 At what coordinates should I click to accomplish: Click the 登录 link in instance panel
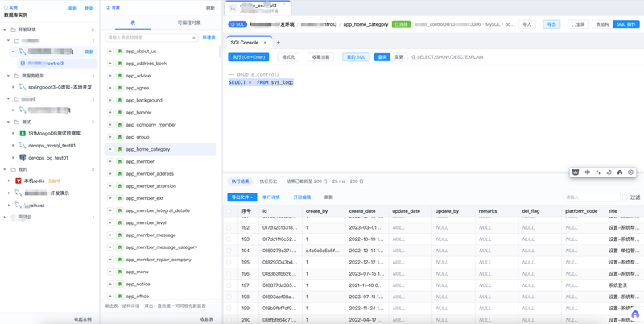point(89,9)
